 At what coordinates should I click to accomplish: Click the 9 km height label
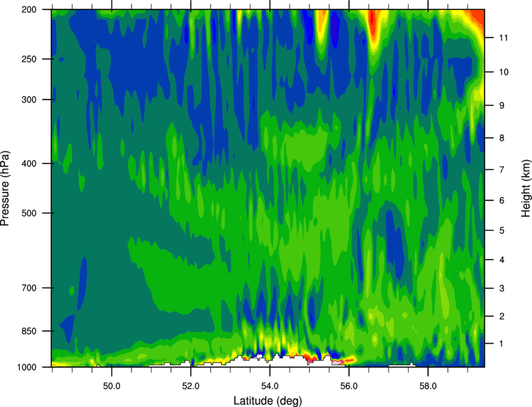[501, 106]
